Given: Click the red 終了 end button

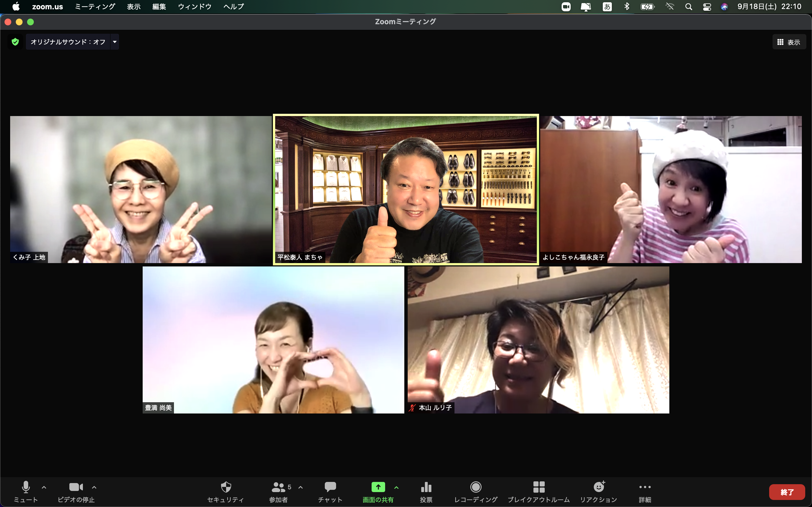Looking at the screenshot, I should point(787,492).
